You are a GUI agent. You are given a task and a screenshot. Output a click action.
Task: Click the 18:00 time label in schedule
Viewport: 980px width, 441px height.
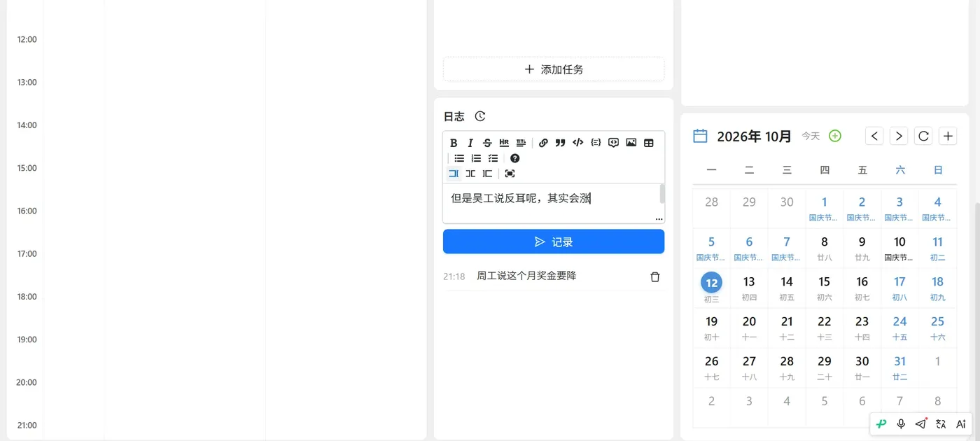tap(27, 297)
